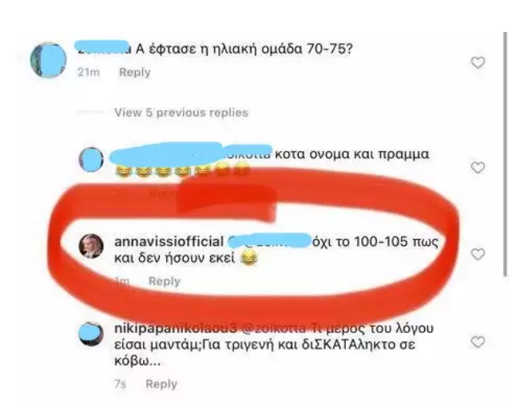Open the avatar beside the 'κοτα ονομα' reply
The width and height of the screenshot is (532, 405).
pyautogui.click(x=91, y=160)
